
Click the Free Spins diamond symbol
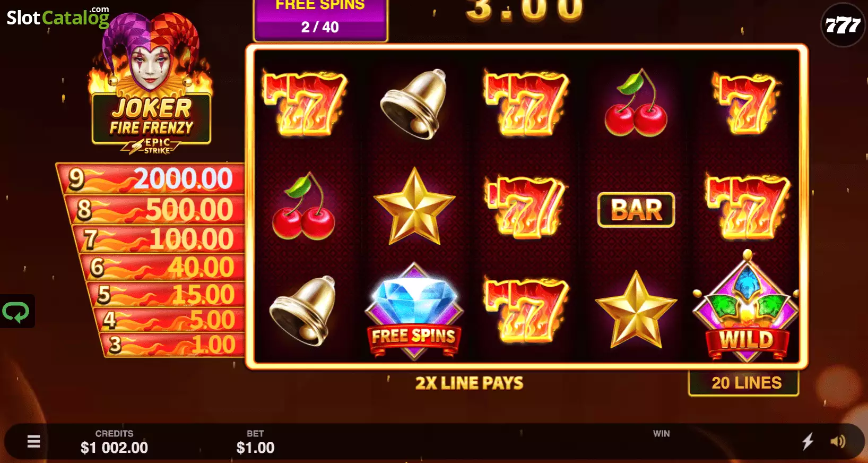(x=414, y=312)
